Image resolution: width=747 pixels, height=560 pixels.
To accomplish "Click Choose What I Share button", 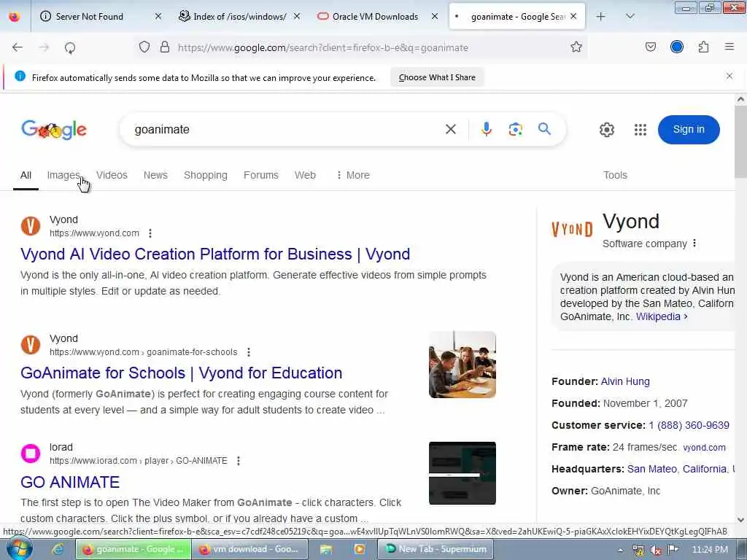I will 437,77.
